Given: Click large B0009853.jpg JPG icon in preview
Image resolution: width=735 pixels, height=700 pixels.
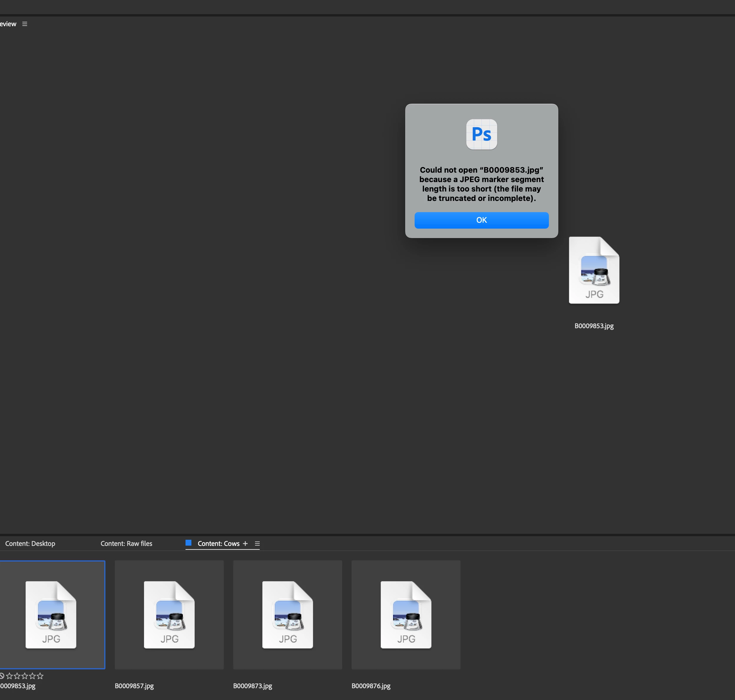Looking at the screenshot, I should point(594,270).
